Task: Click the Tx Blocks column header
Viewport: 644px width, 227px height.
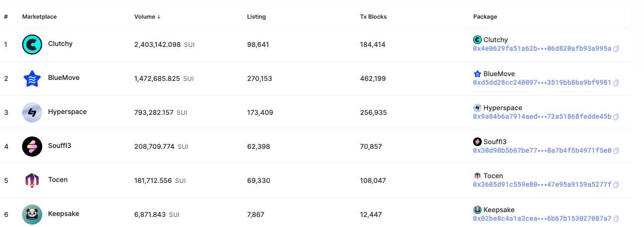Action: click(x=373, y=17)
